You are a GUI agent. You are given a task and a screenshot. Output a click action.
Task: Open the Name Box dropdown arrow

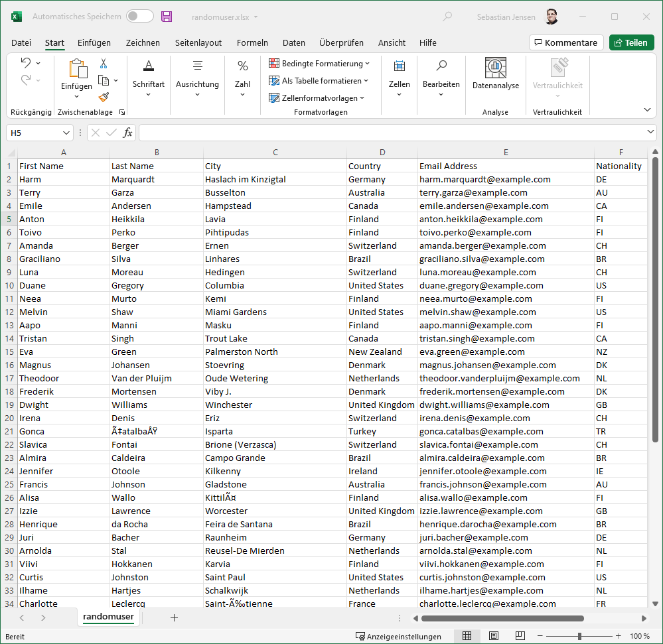click(x=66, y=133)
